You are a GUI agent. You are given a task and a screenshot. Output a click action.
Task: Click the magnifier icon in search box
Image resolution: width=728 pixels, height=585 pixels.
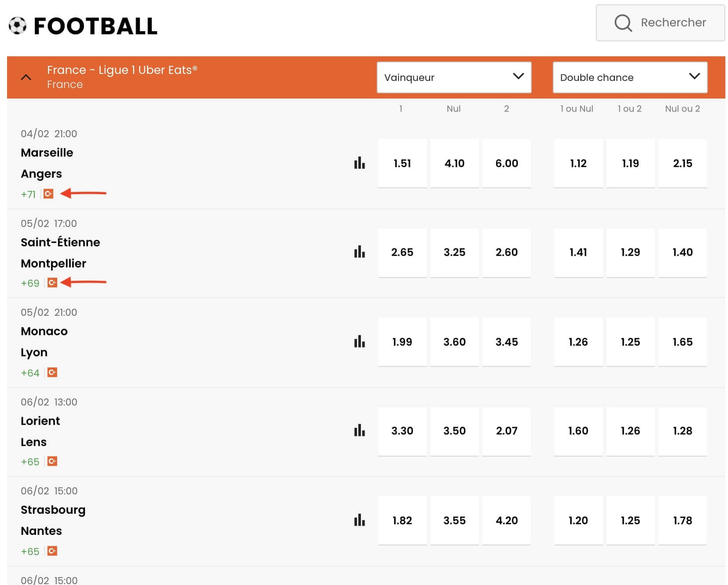(x=623, y=23)
